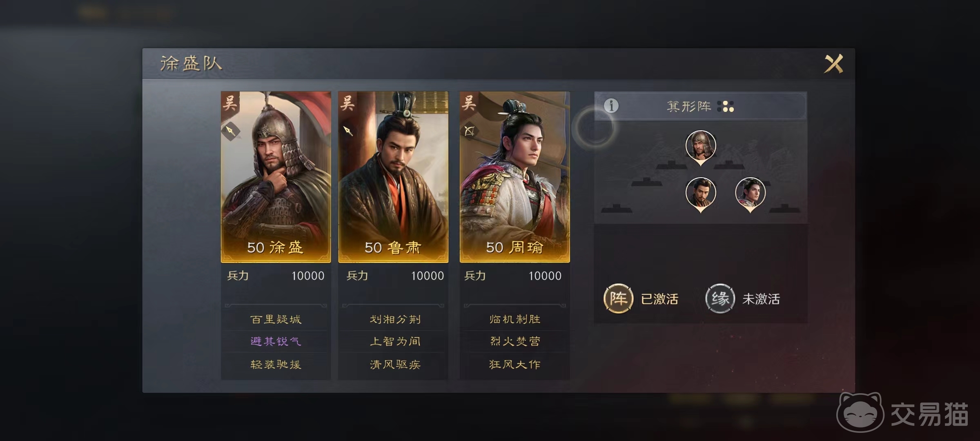The image size is (980, 441).
Task: View the 百里疑城 skill
Action: [x=276, y=319]
